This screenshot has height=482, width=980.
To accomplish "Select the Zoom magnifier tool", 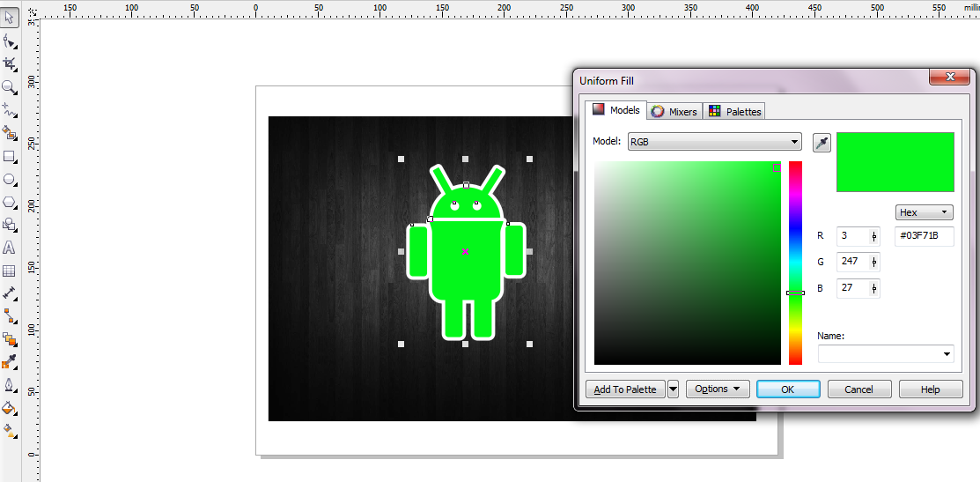I will click(10, 87).
